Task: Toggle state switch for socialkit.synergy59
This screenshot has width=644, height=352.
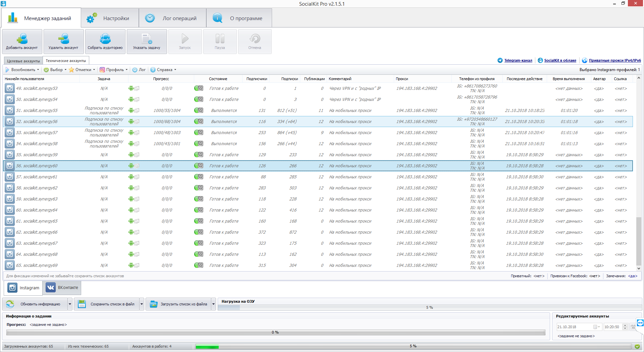Action: click(x=199, y=155)
